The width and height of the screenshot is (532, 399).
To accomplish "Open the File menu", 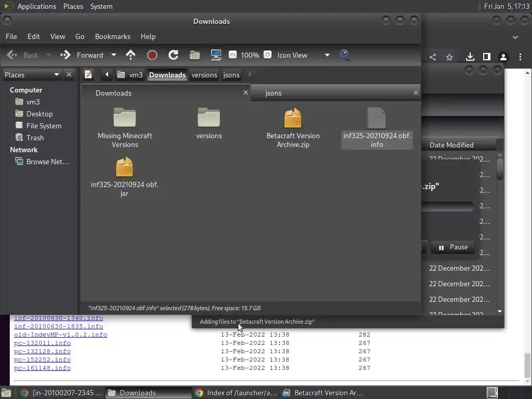I will (x=11, y=36).
